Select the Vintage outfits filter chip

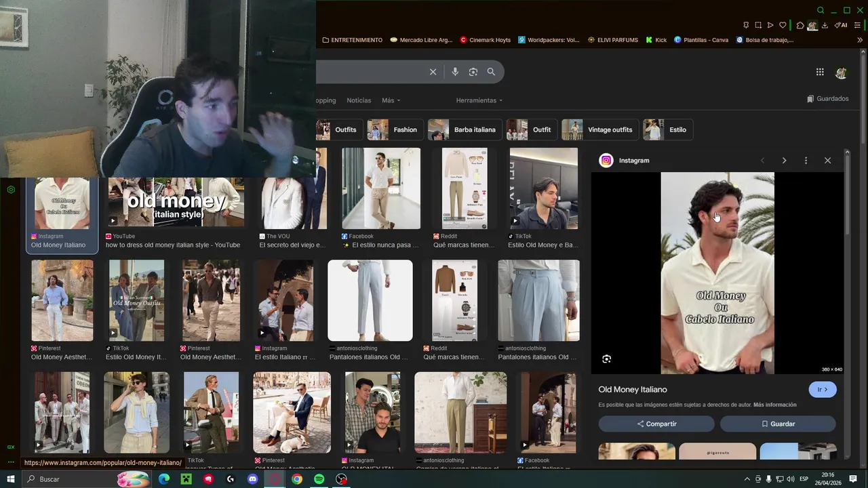tap(600, 129)
